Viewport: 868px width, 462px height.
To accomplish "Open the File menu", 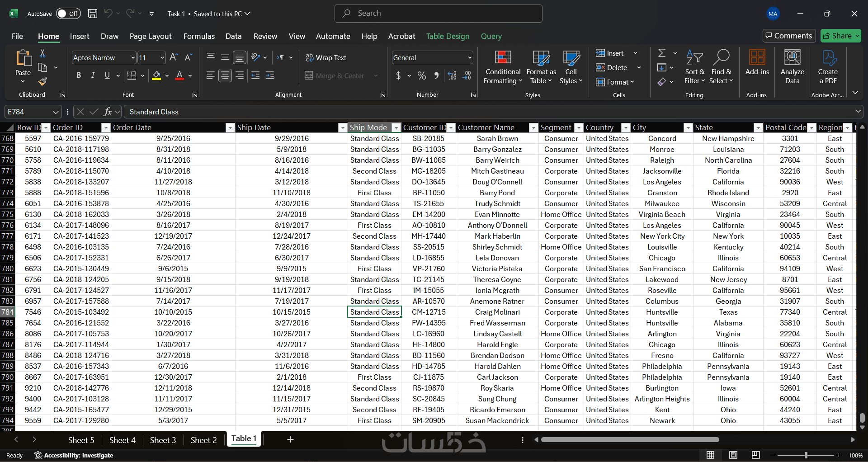I will coord(17,36).
